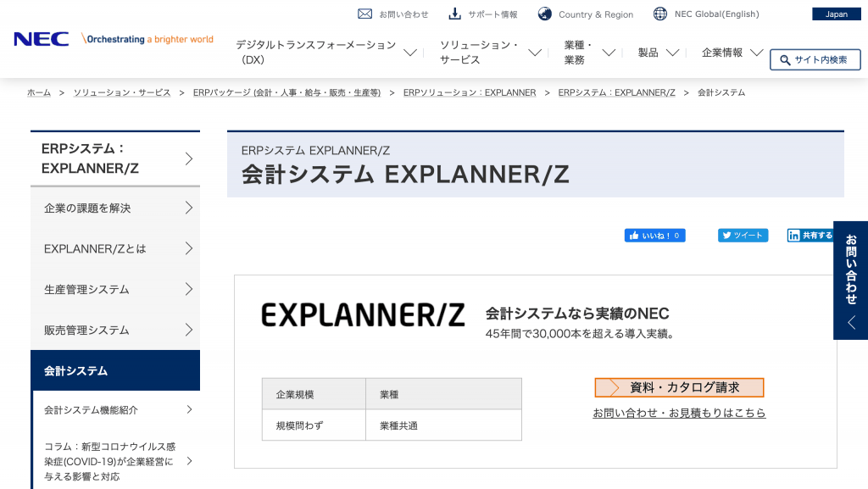
Task: Click the Twitter ツイート button
Action: tap(743, 236)
